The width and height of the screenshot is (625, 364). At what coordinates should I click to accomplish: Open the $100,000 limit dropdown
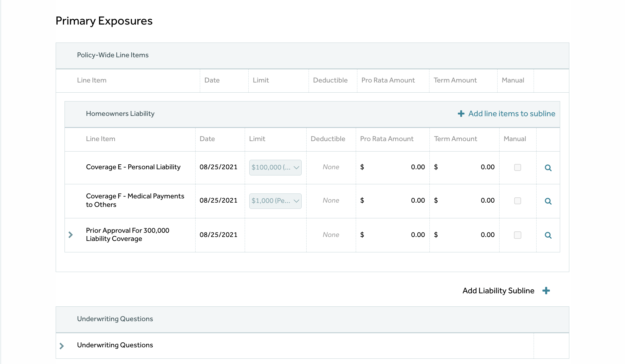coord(275,167)
